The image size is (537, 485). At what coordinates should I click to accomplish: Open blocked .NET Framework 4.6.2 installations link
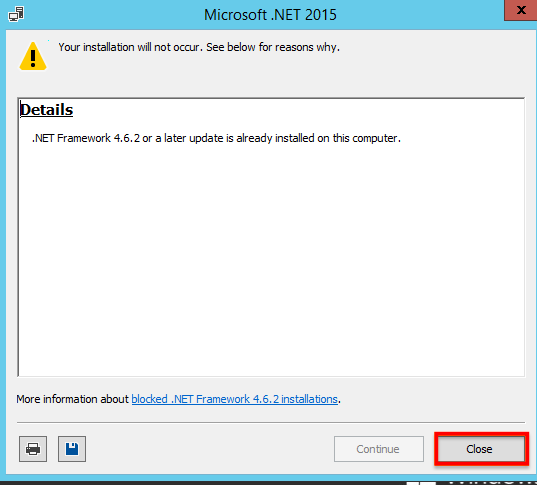tap(235, 399)
